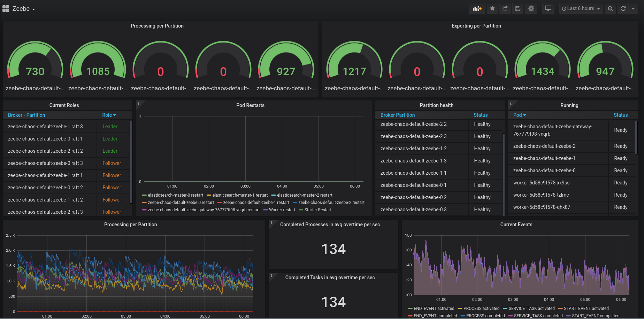Click the Partition health table scrollbar
Viewport: 644px width, 319px height.
(503, 174)
